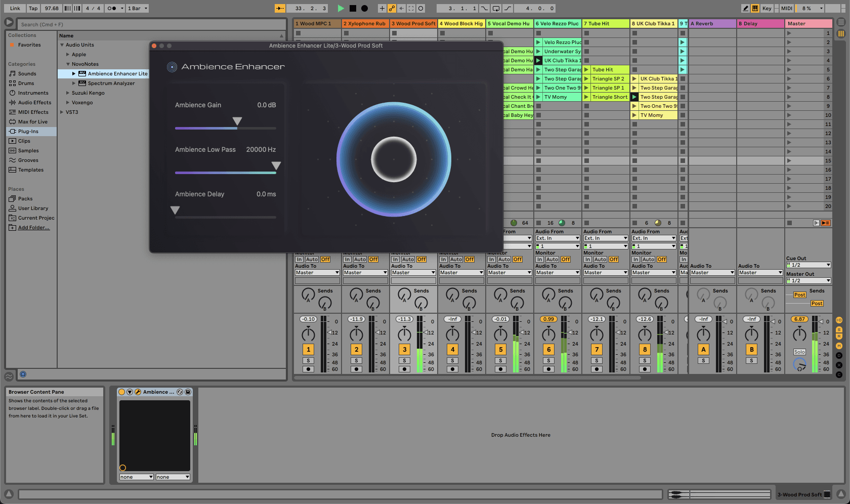This screenshot has height=504, width=850.
Task: Open the Master Out 1/2 dropdown
Action: tap(809, 280)
